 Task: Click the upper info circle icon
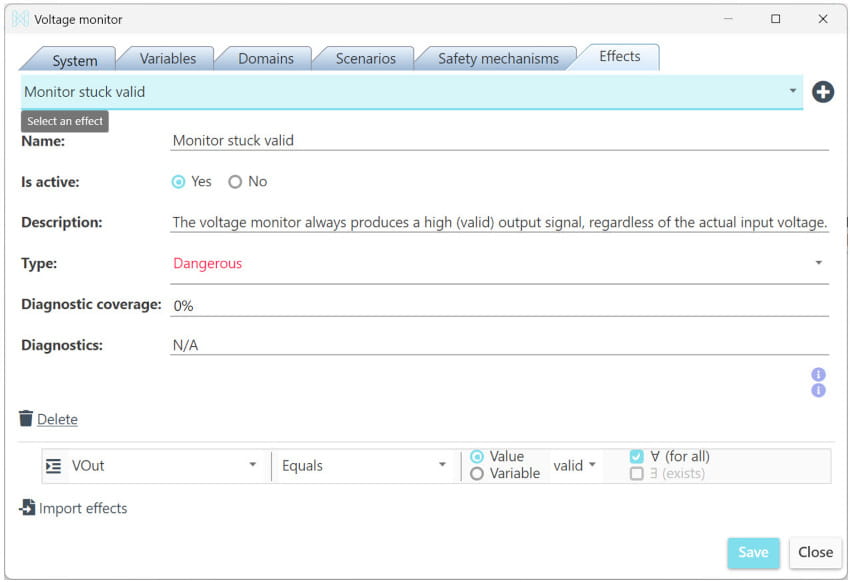818,374
